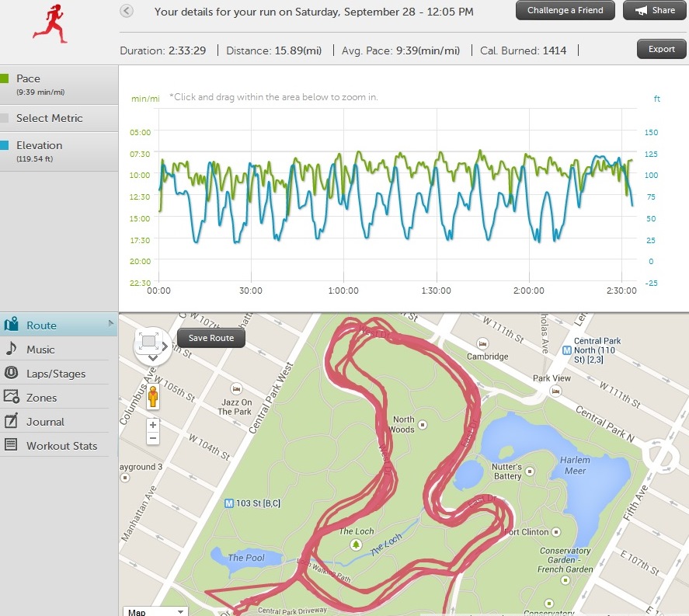689x616 pixels.
Task: Open the Map type dropdown
Action: [155, 611]
